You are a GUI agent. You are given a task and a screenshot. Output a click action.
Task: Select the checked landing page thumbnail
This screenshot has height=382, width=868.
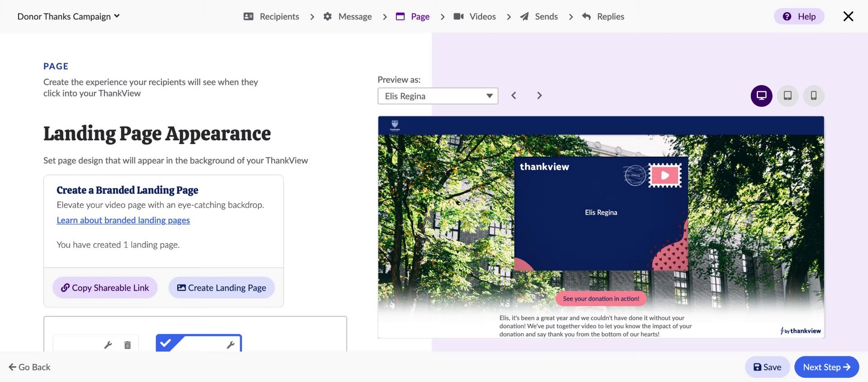199,343
